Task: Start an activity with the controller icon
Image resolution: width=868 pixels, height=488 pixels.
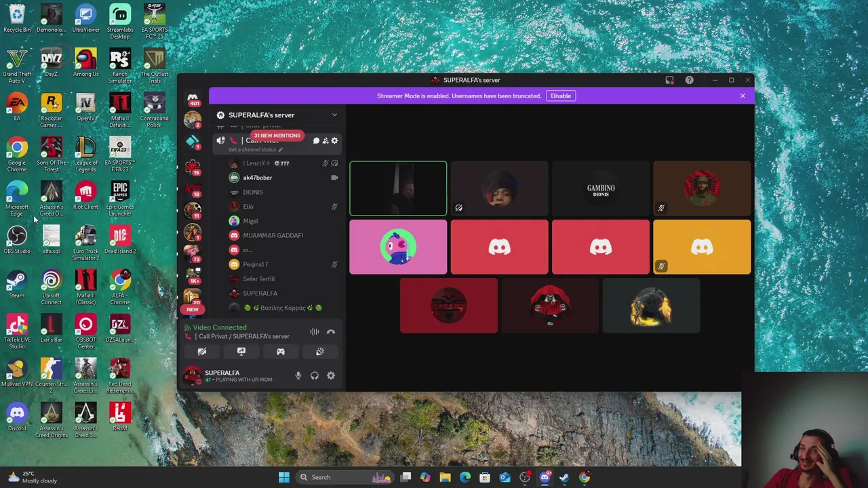Action: click(281, 351)
